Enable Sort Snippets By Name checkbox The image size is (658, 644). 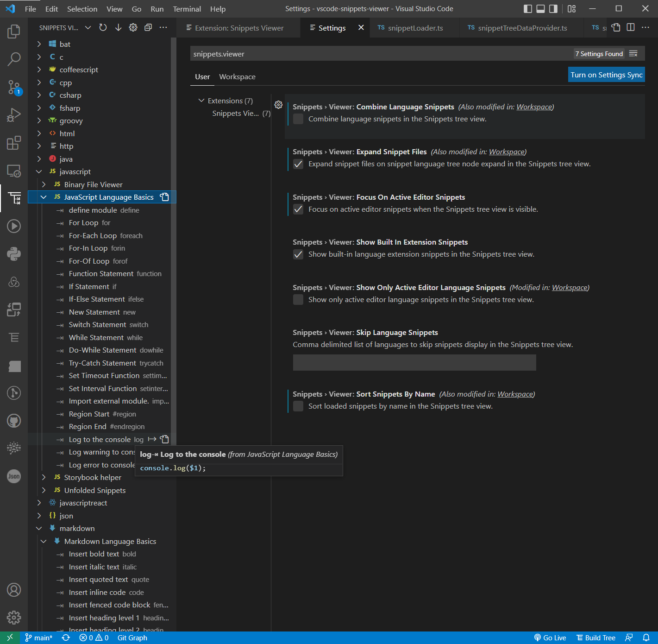298,406
